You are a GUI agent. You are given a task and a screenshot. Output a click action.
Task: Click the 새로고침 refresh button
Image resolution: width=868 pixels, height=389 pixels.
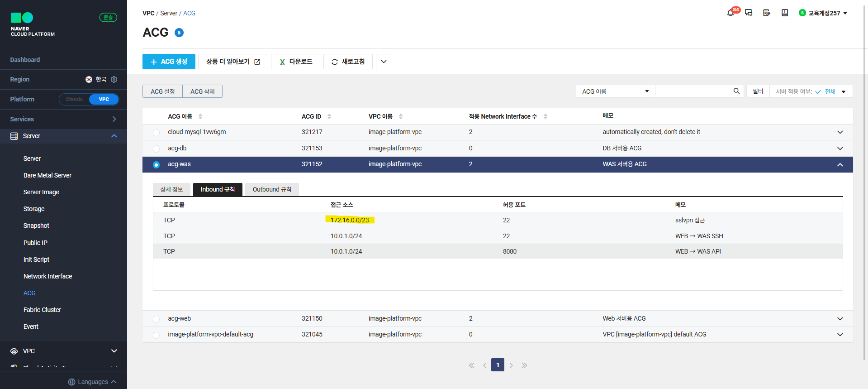point(348,62)
